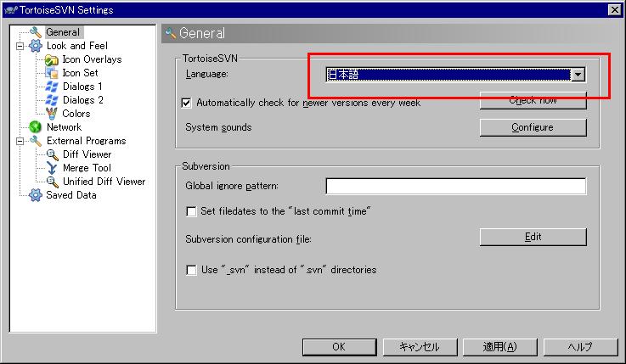The image size is (626, 364).
Task: Open Dialogs 2 settings page
Action: coord(83,100)
